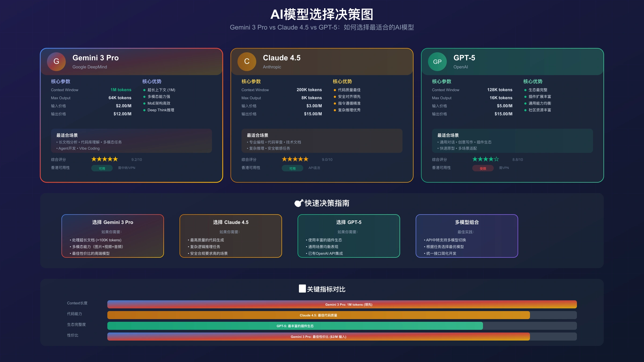
Task: Click the Gemini 3 Pro card title
Action: click(96, 58)
